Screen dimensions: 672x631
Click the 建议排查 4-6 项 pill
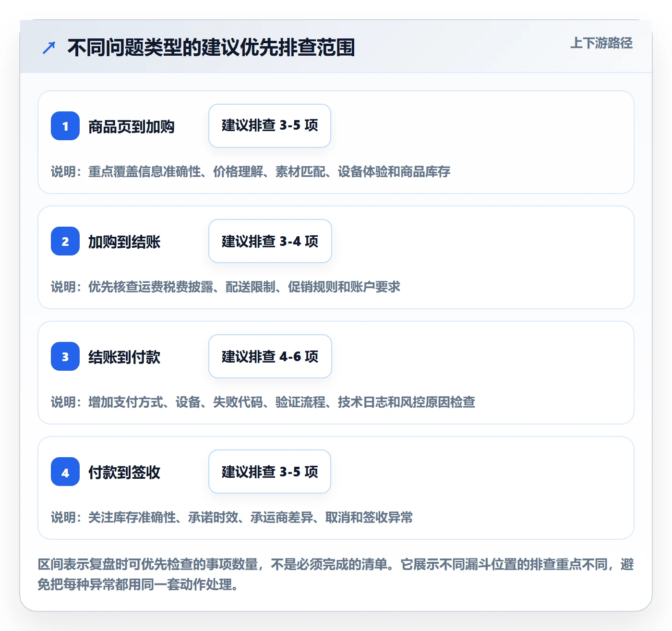270,356
